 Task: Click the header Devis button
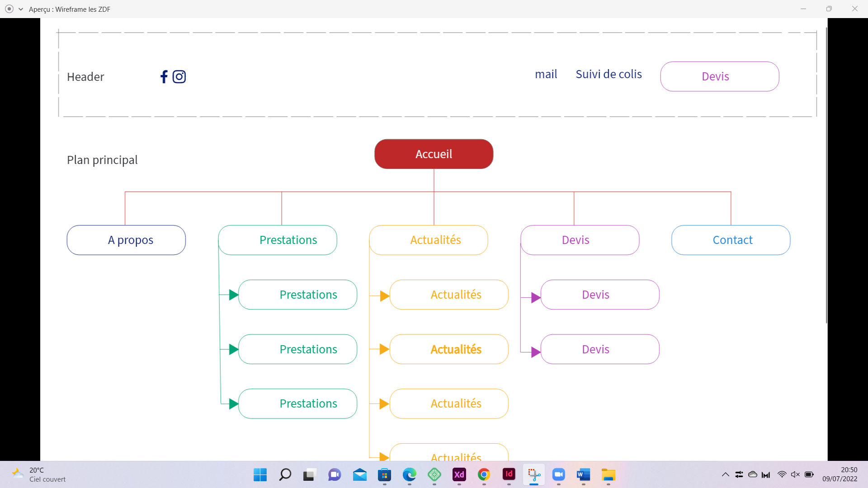click(x=719, y=76)
